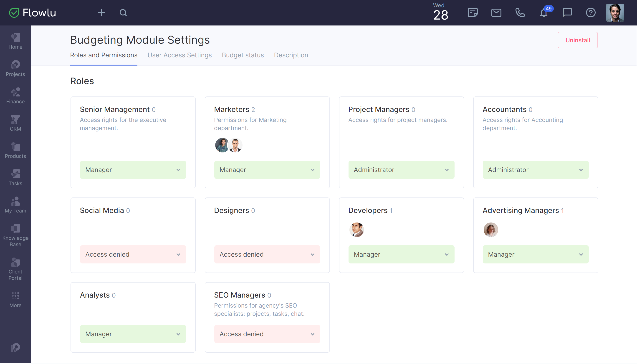The height and width of the screenshot is (364, 637).
Task: Open Project Managers Administrator dropdown
Action: coord(401,170)
